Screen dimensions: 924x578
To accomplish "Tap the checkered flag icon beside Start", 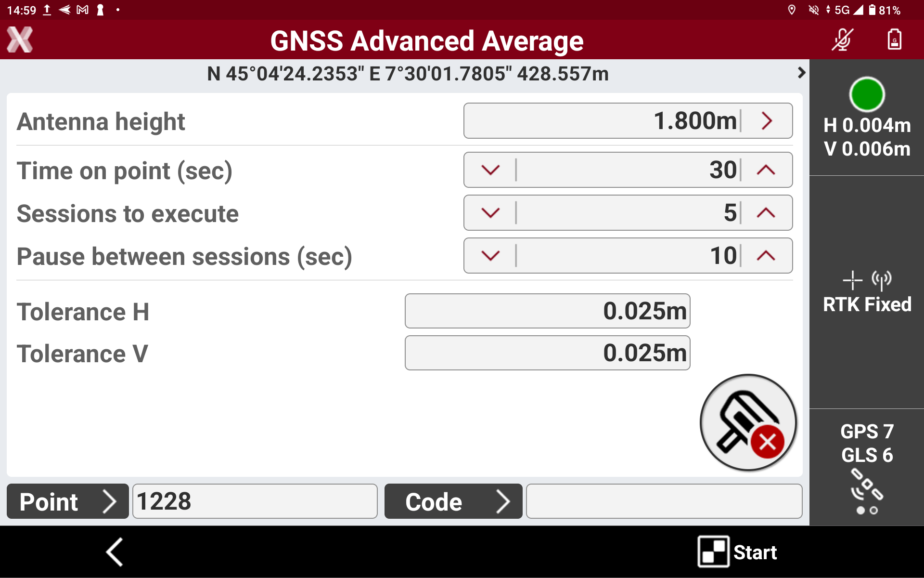I will 713,552.
